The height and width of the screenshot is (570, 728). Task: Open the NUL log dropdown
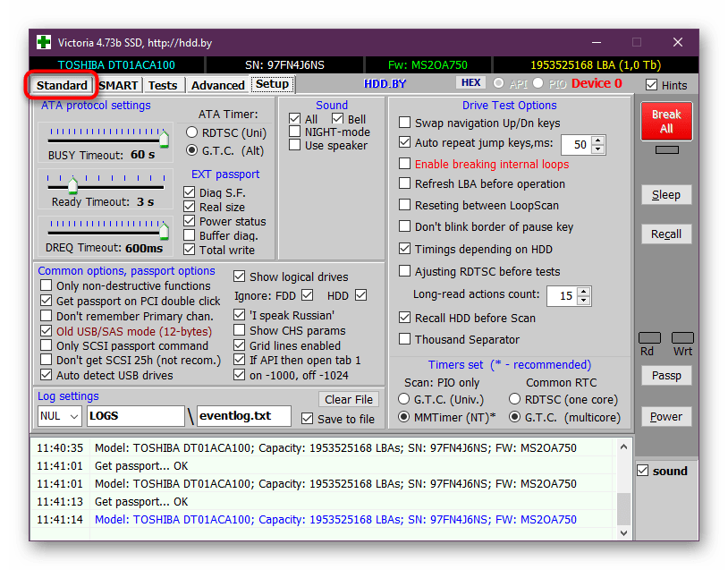click(59, 416)
